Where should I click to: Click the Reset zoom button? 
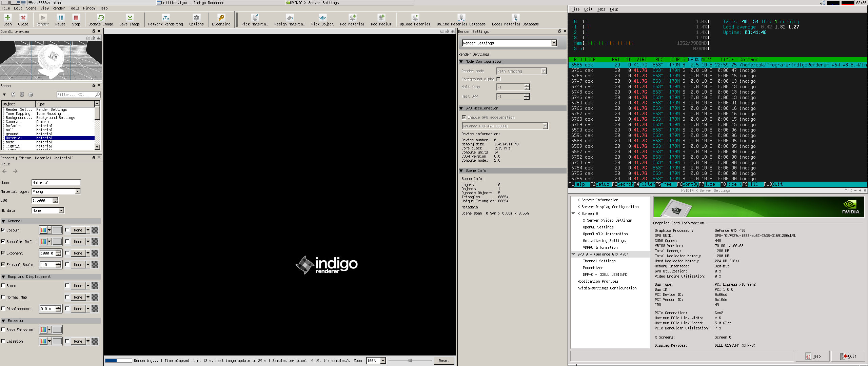pyautogui.click(x=443, y=361)
